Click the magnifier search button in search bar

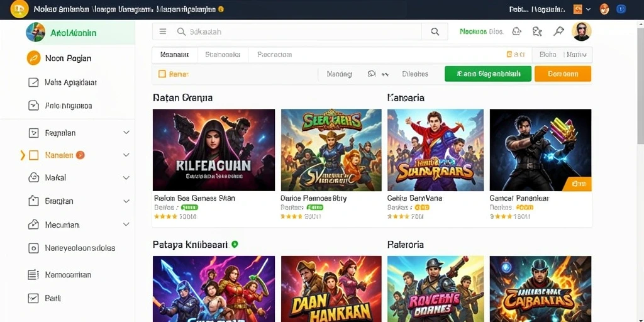(x=435, y=31)
